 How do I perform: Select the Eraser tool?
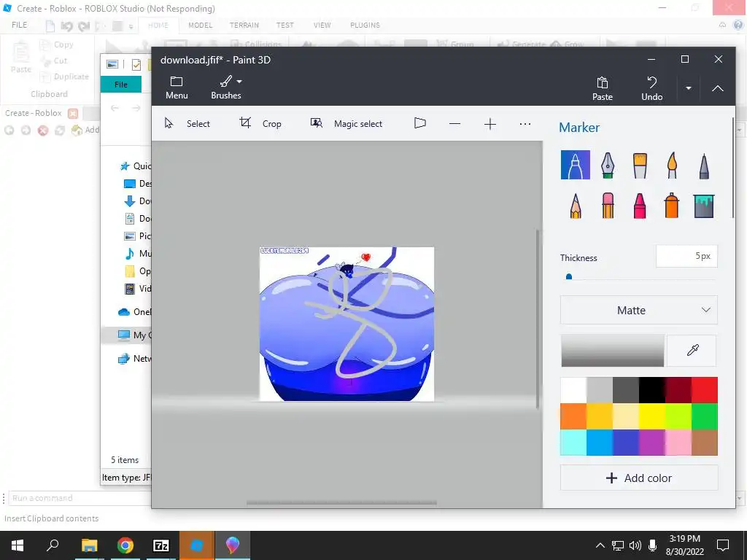click(608, 206)
